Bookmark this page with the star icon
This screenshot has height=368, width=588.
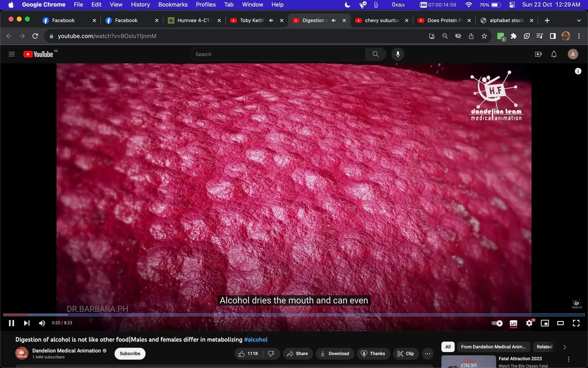coord(484,36)
